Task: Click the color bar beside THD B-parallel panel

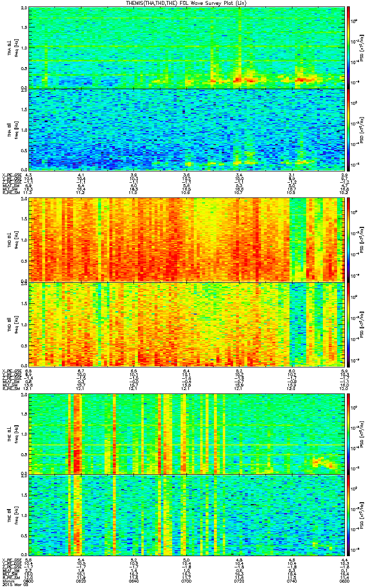Action: (x=349, y=324)
